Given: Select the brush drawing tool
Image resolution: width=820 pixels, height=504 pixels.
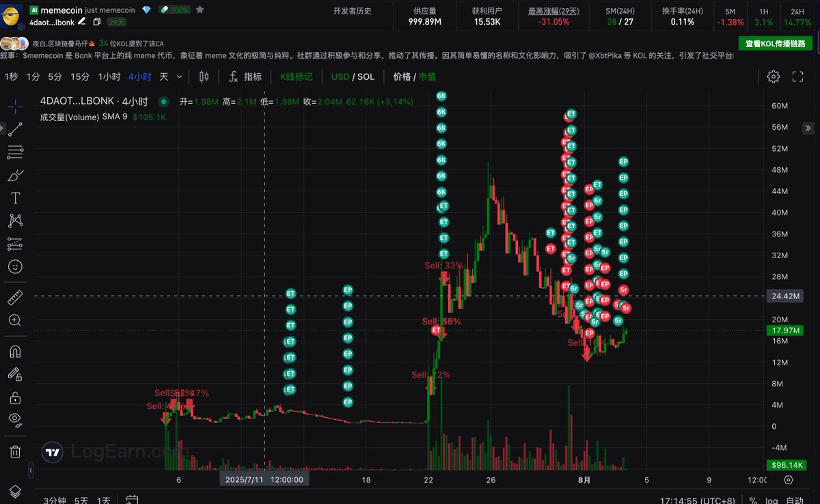Looking at the screenshot, I should [x=15, y=175].
